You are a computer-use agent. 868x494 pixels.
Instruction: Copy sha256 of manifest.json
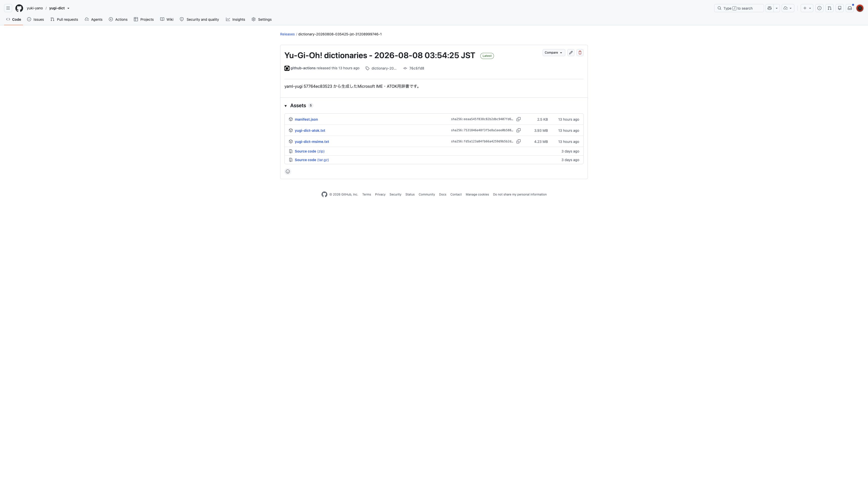click(518, 119)
